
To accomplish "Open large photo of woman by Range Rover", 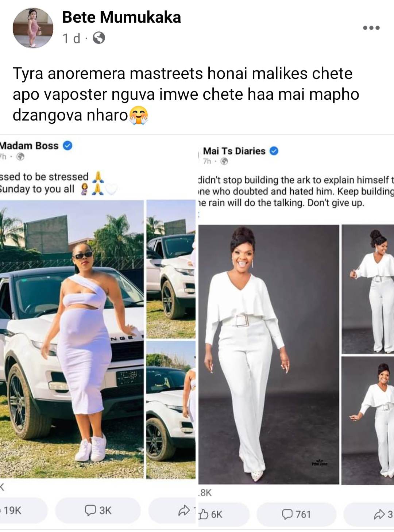I will [x=72, y=339].
